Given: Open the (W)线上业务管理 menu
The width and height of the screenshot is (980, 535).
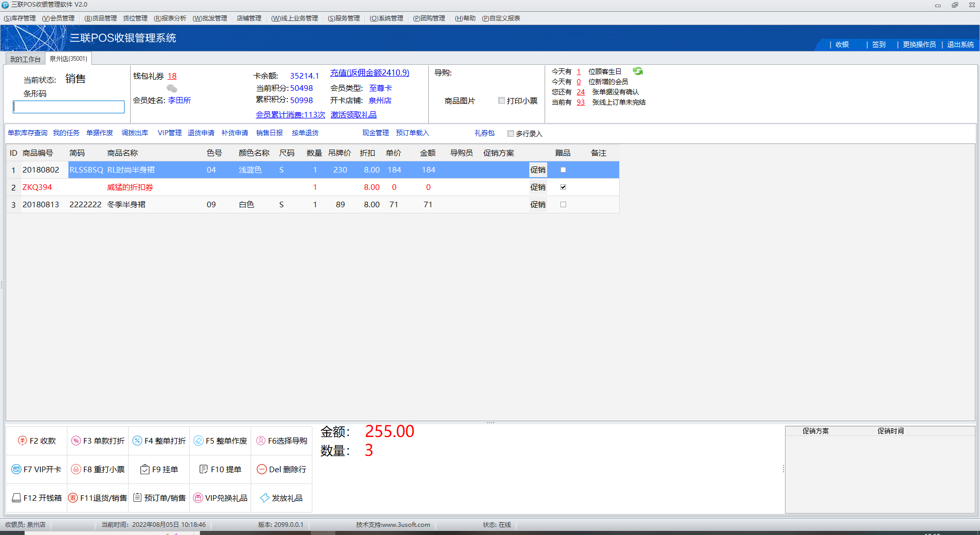Looking at the screenshot, I should tap(295, 18).
